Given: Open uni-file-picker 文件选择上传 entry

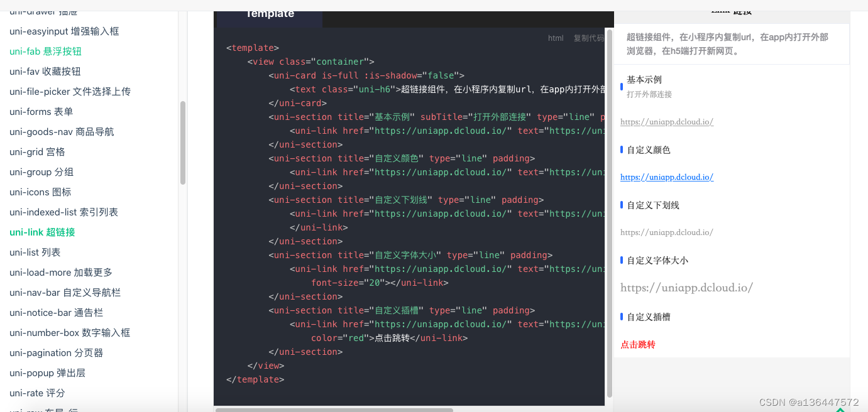Looking at the screenshot, I should tap(70, 92).
